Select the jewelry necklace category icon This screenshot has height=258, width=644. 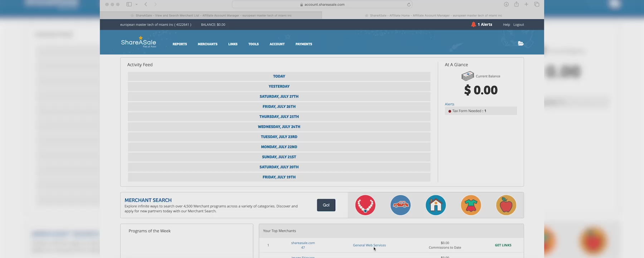[365, 205]
